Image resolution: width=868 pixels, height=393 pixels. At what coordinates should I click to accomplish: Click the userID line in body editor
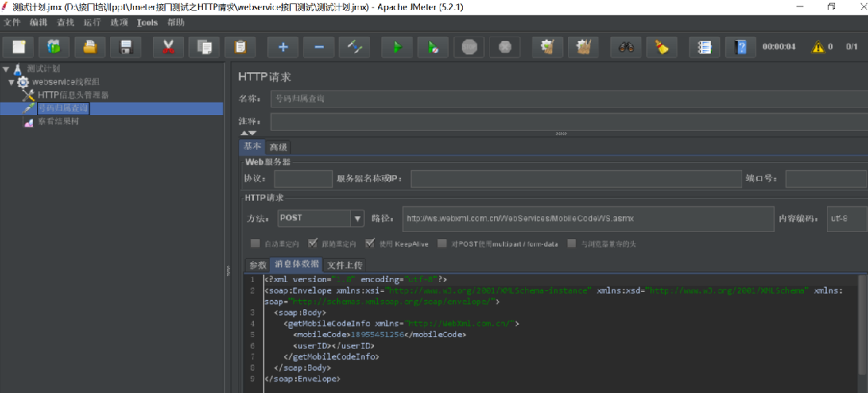click(334, 346)
